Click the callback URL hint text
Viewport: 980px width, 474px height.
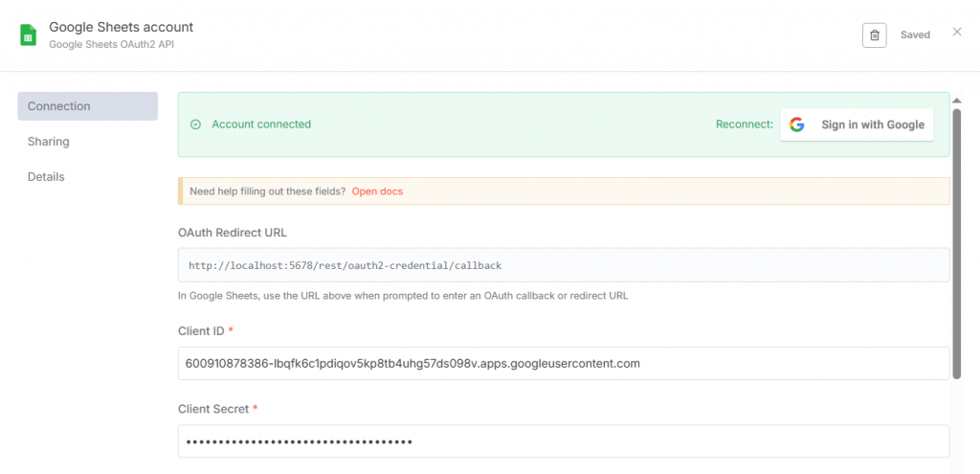(403, 296)
